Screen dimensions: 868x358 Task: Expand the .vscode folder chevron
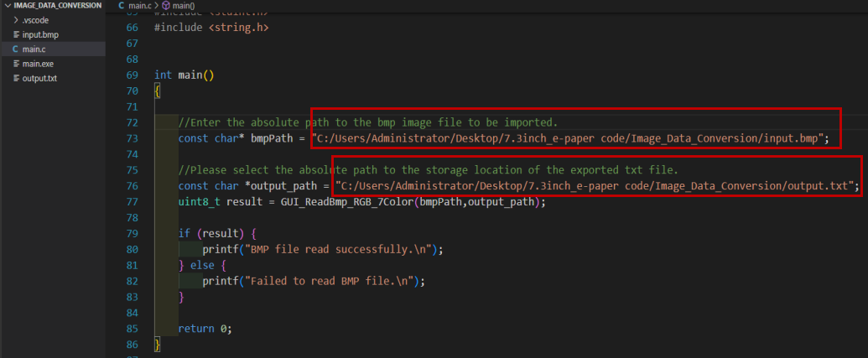[x=17, y=20]
